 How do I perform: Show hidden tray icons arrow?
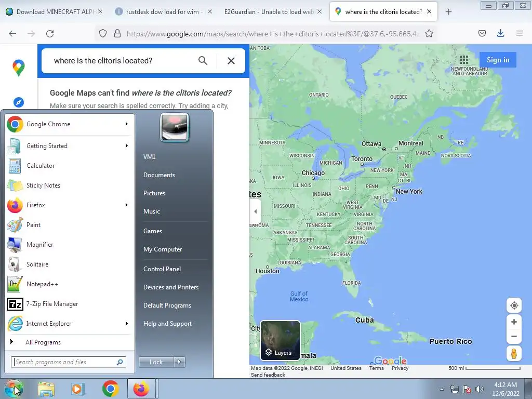(x=442, y=389)
